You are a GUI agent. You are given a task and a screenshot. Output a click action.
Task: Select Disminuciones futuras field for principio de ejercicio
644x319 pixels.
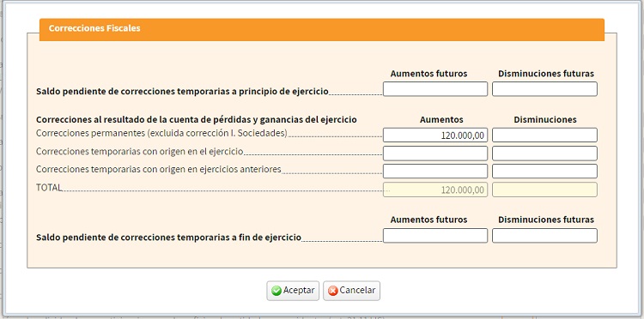544,89
